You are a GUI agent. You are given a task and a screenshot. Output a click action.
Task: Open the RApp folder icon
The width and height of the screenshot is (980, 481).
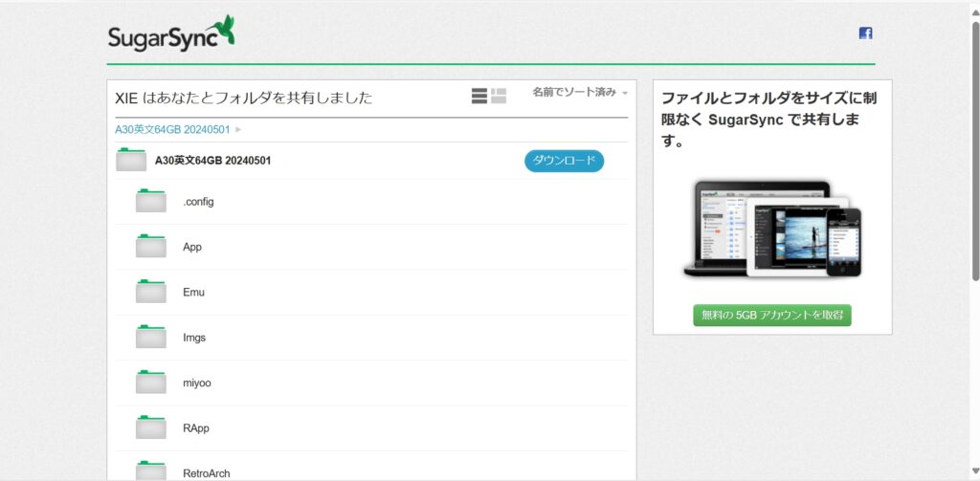click(150, 427)
